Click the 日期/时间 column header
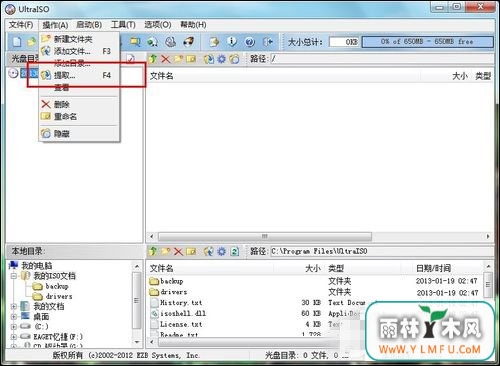 (433, 268)
